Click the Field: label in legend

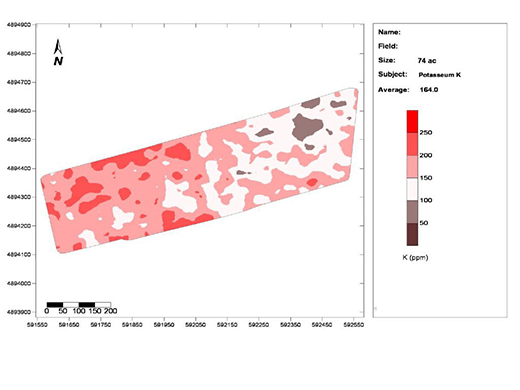click(x=388, y=46)
